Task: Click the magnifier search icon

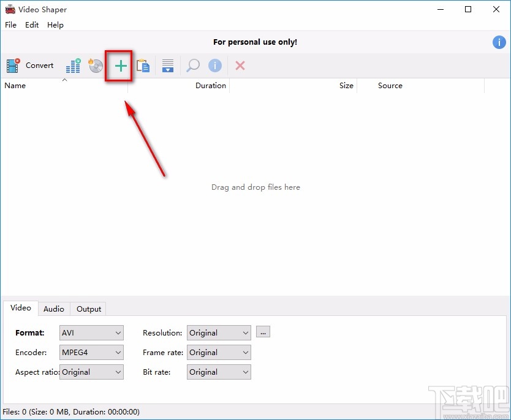Action: (x=193, y=66)
